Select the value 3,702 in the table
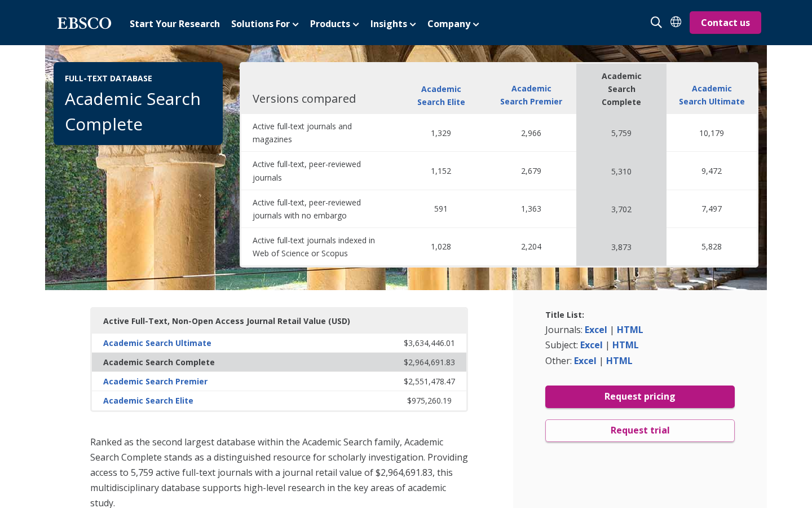Image resolution: width=812 pixels, height=508 pixels. (x=621, y=209)
